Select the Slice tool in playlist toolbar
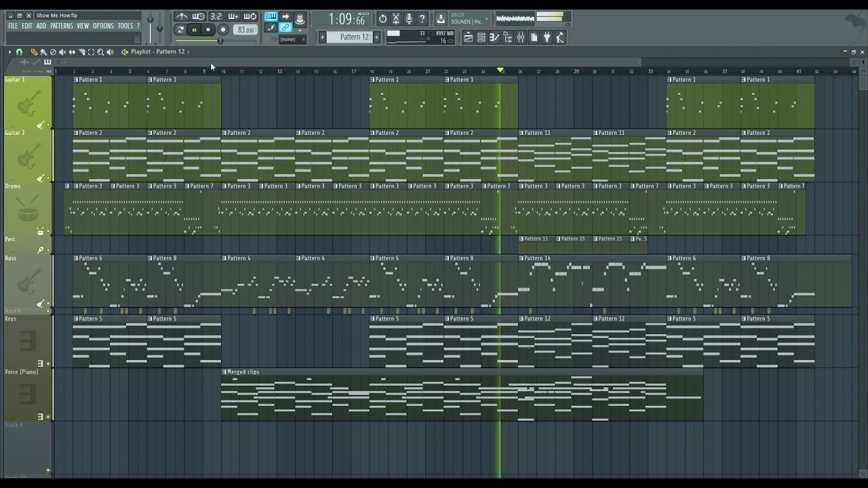Screen dimensions: 868x488 (x=82, y=52)
